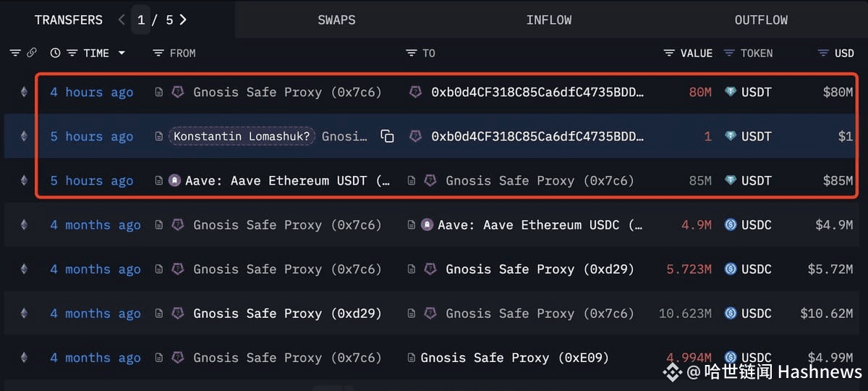The image size is (868, 391).
Task: Click USDC token icon in 4.9M row
Action: (x=731, y=224)
